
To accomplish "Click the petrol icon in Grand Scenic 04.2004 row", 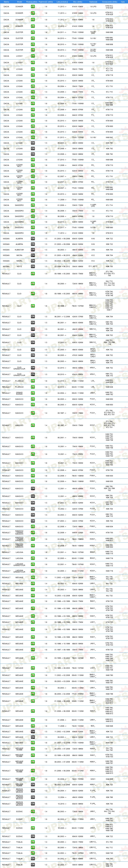I will (33, 393).
